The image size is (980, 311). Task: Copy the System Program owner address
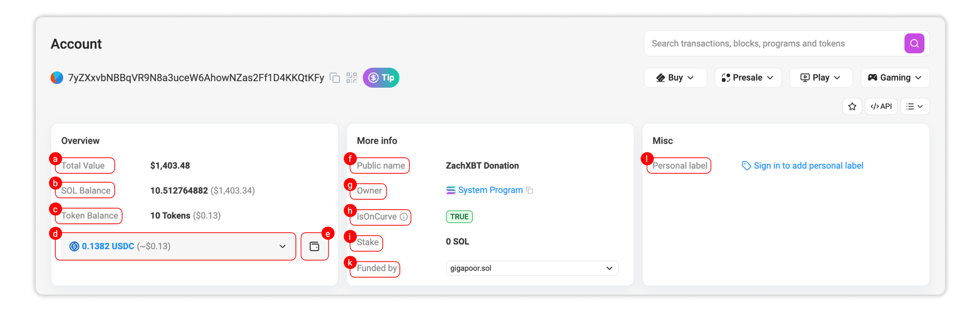[530, 190]
